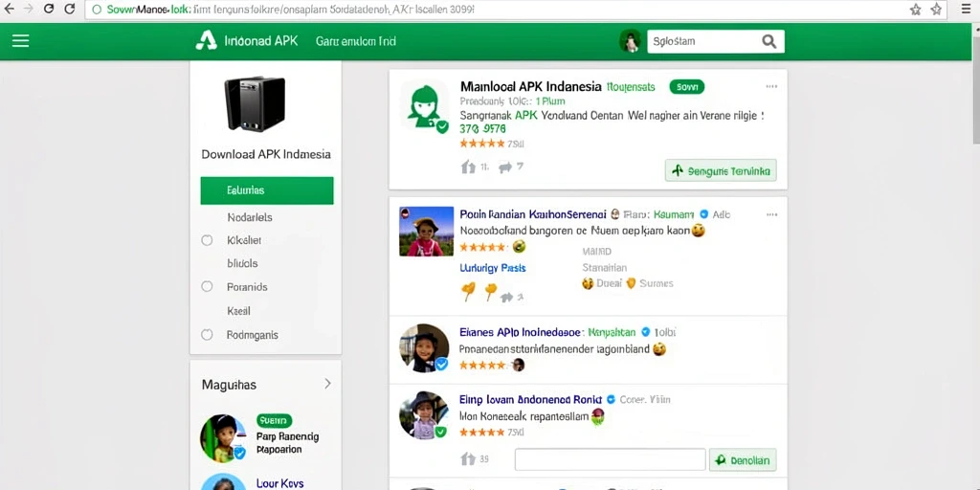Click the green girl app icon
Viewport: 980px width, 490px height.
click(x=425, y=107)
